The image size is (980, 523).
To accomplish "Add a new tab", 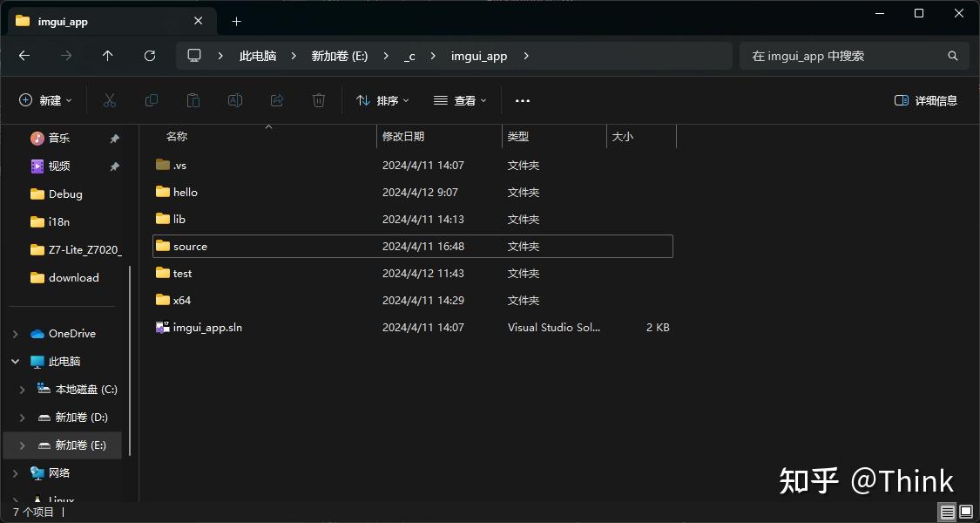I will point(236,21).
